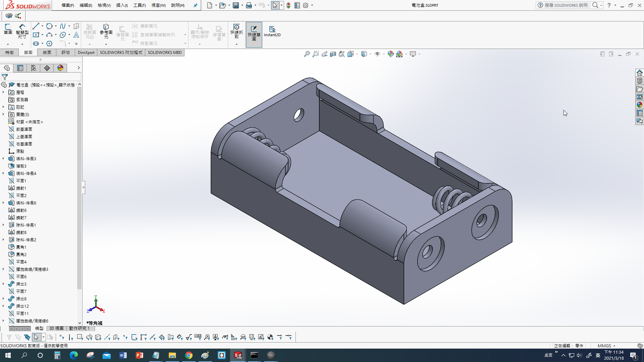Toggle the filter icon in FeatureManager
Viewport: 644px width, 362px height.
5,77
